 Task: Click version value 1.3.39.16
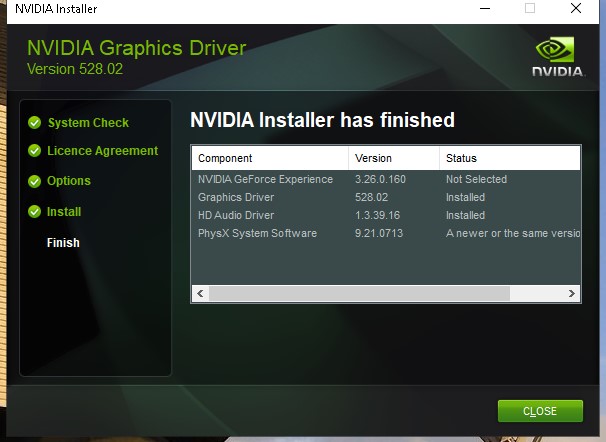click(377, 215)
